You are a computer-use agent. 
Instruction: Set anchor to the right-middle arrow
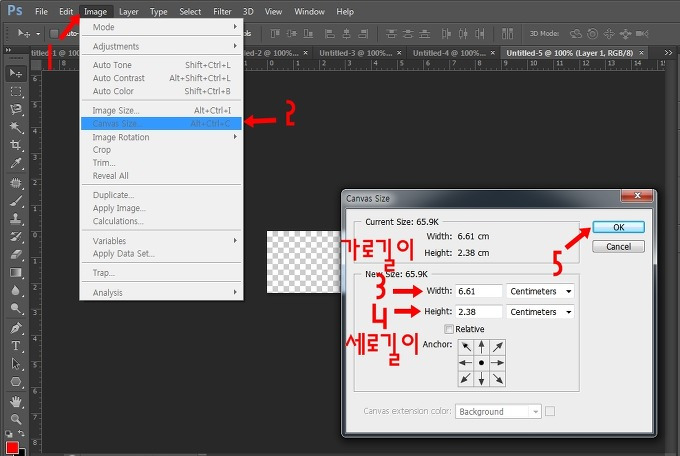point(497,363)
